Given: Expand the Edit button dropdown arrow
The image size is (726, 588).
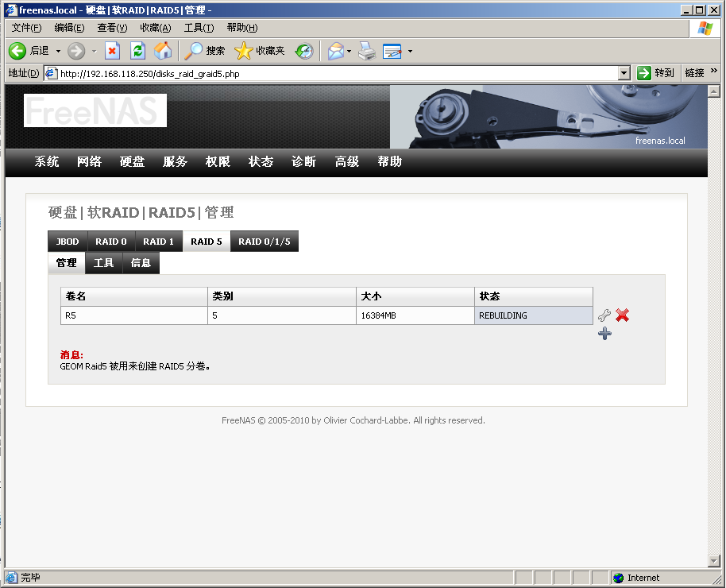Looking at the screenshot, I should tap(410, 51).
